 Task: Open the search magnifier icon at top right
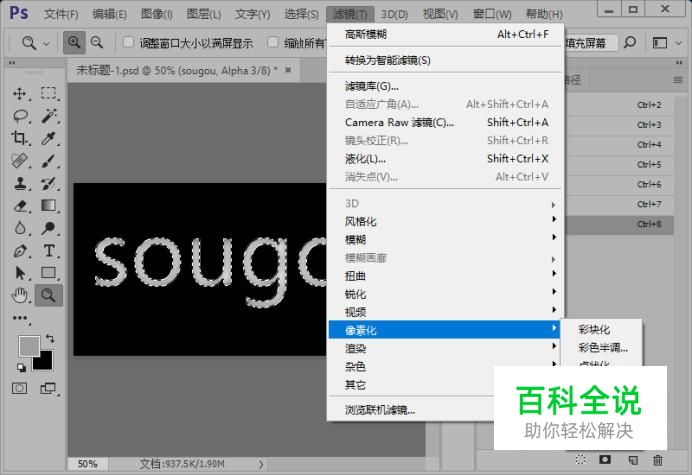(x=630, y=43)
